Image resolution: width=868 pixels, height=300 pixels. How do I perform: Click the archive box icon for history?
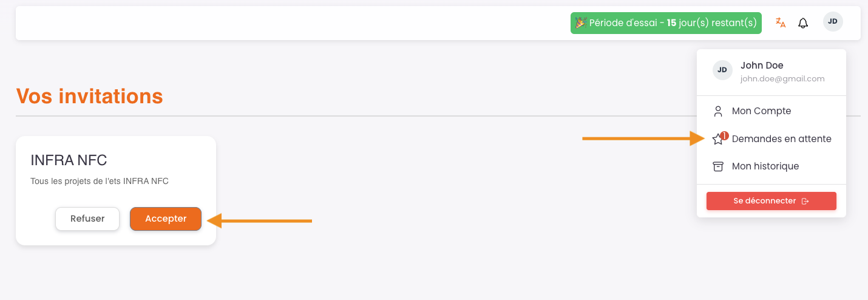click(x=718, y=166)
